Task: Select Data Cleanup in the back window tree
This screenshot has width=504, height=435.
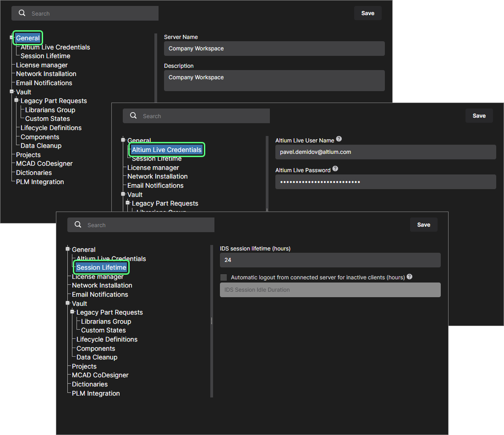Action: [41, 146]
